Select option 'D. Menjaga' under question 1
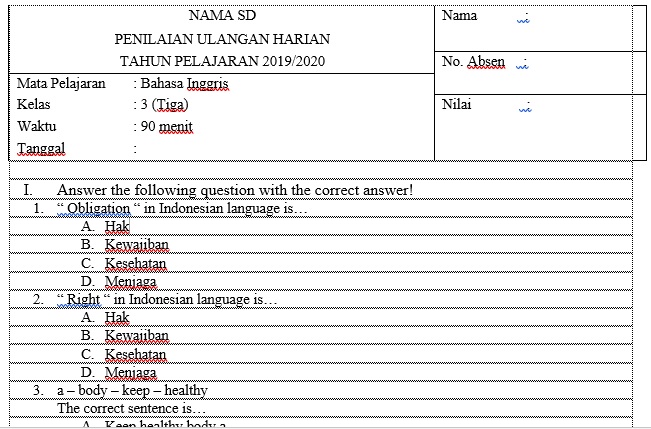651x429 pixels. 119,282
